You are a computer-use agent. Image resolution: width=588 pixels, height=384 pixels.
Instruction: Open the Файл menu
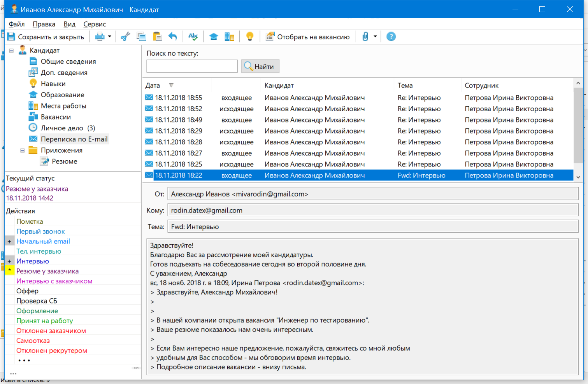(x=17, y=24)
